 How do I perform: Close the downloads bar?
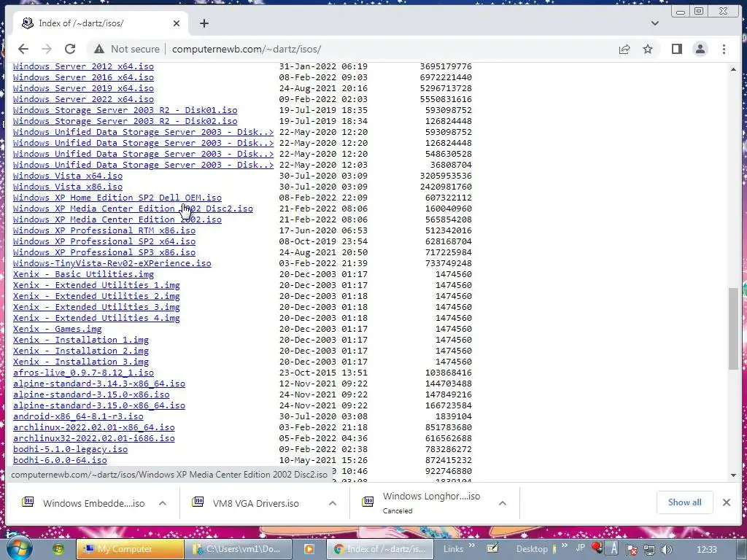(x=726, y=502)
